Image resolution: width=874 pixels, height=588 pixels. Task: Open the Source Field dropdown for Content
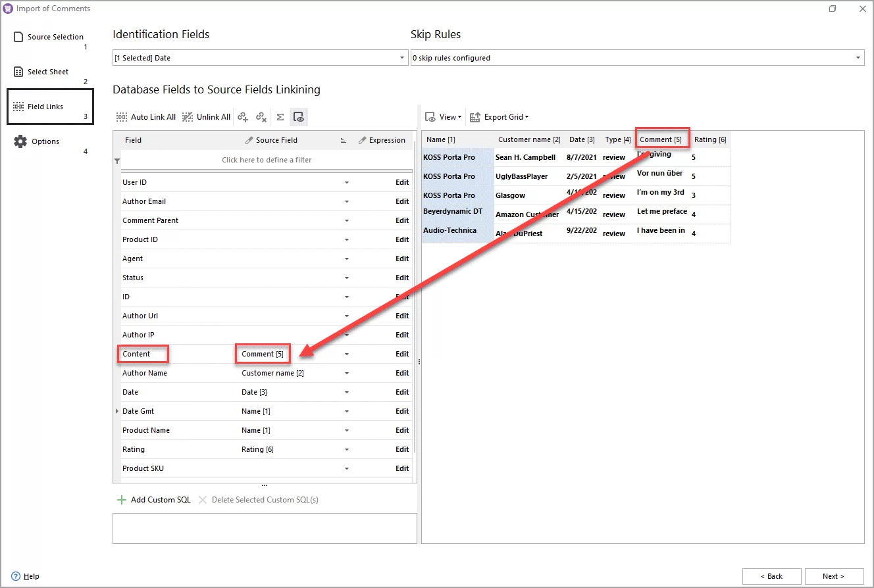[x=347, y=354]
